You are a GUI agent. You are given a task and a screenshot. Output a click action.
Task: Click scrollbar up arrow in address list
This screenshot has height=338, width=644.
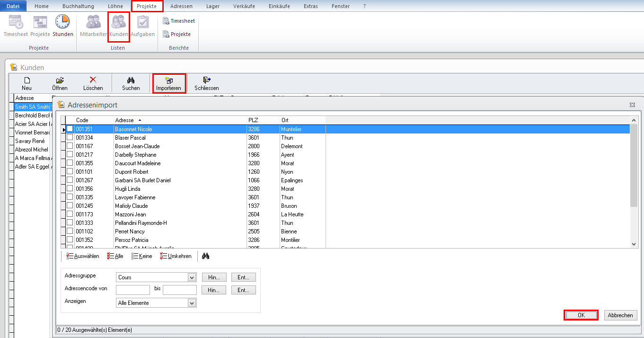[x=634, y=120]
